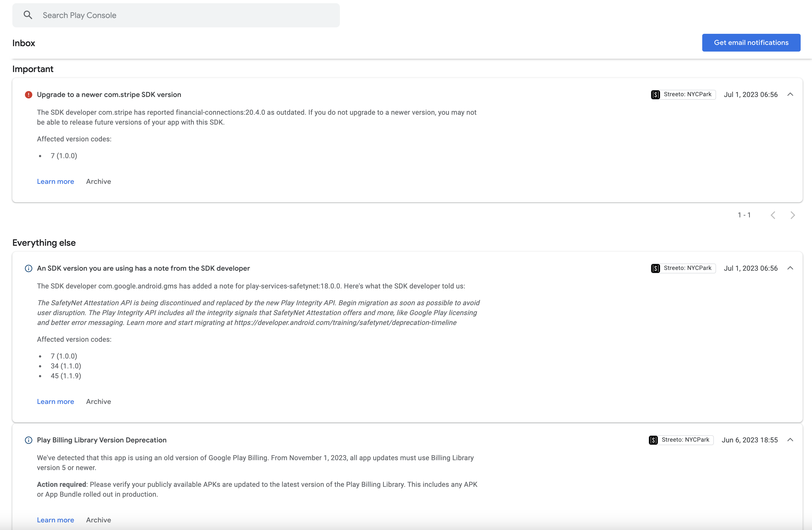The width and height of the screenshot is (812, 530).
Task: Open Learn more on the Stripe SDK message
Action: (x=55, y=181)
